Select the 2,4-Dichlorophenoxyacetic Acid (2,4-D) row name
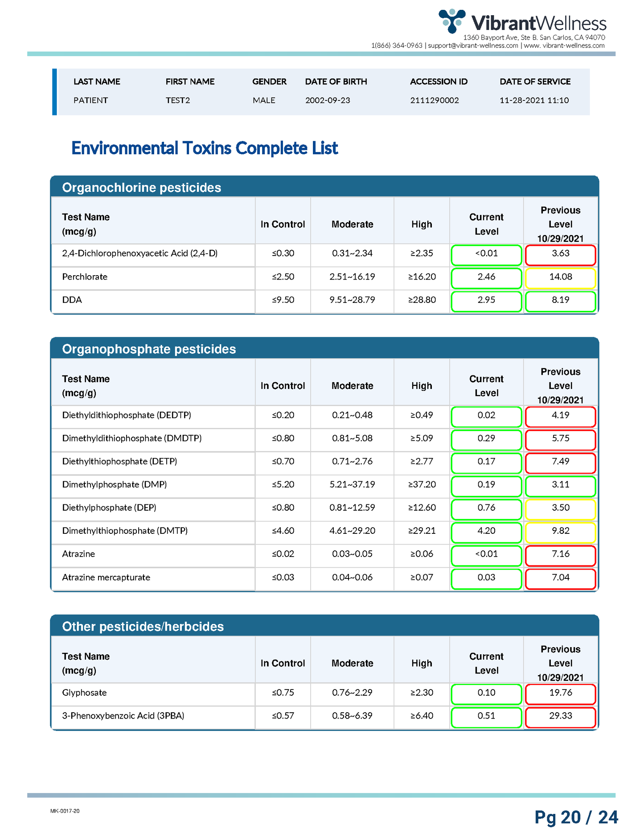Image resolution: width=644 pixels, height=834 pixels. (140, 253)
